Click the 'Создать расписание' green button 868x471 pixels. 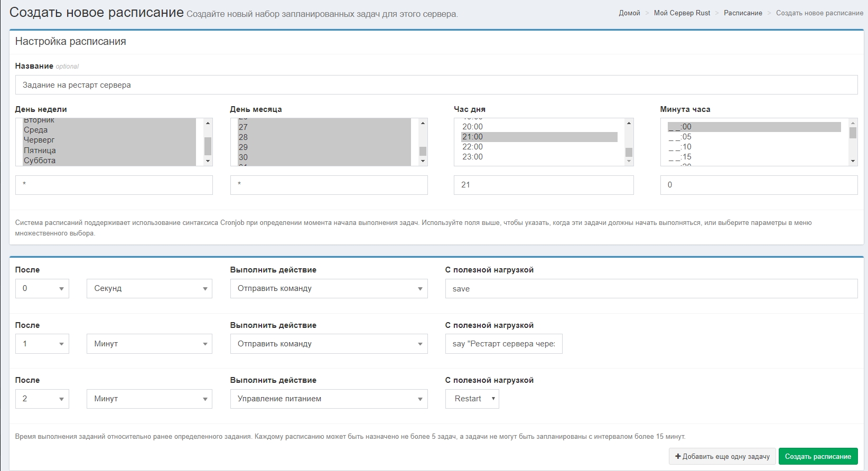[x=818, y=457]
